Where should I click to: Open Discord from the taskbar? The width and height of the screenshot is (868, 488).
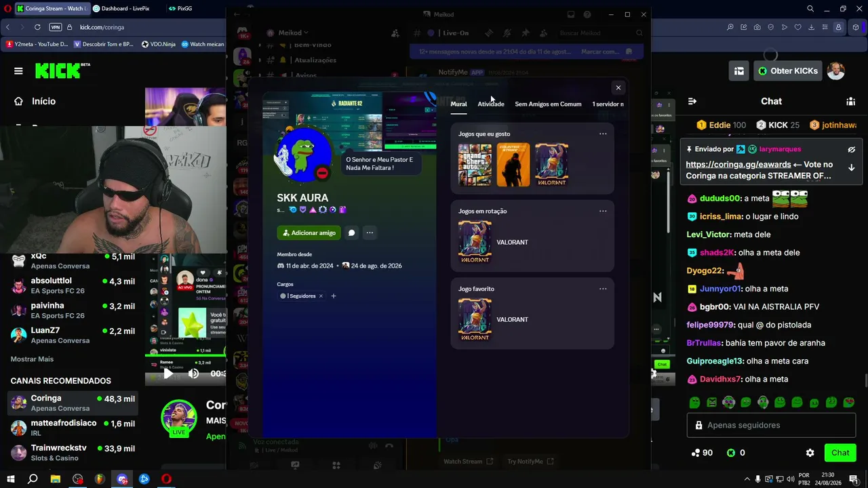click(122, 479)
